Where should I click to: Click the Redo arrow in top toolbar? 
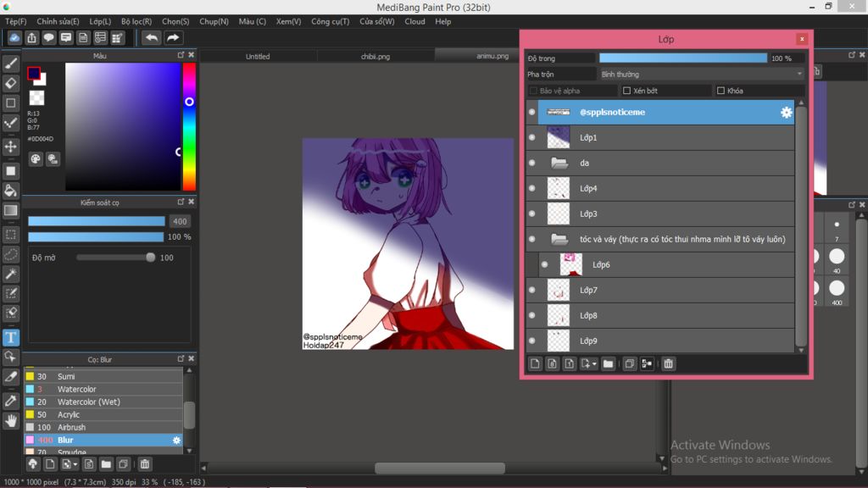click(173, 37)
